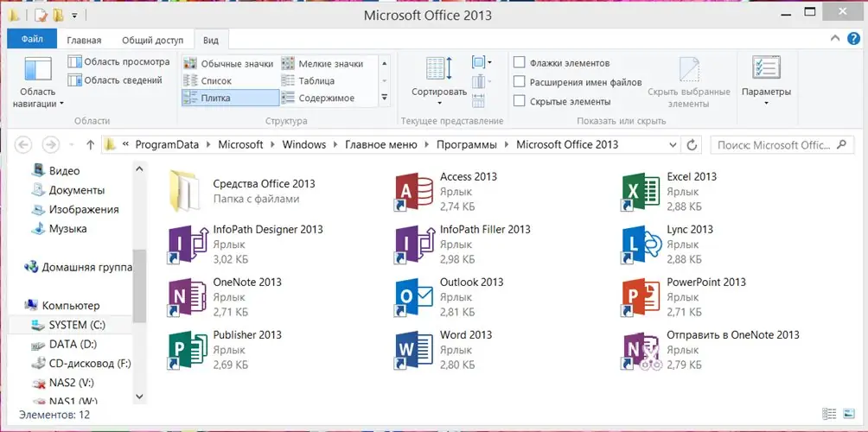
Task: Select the Publisher 2013 icon
Action: (x=187, y=350)
